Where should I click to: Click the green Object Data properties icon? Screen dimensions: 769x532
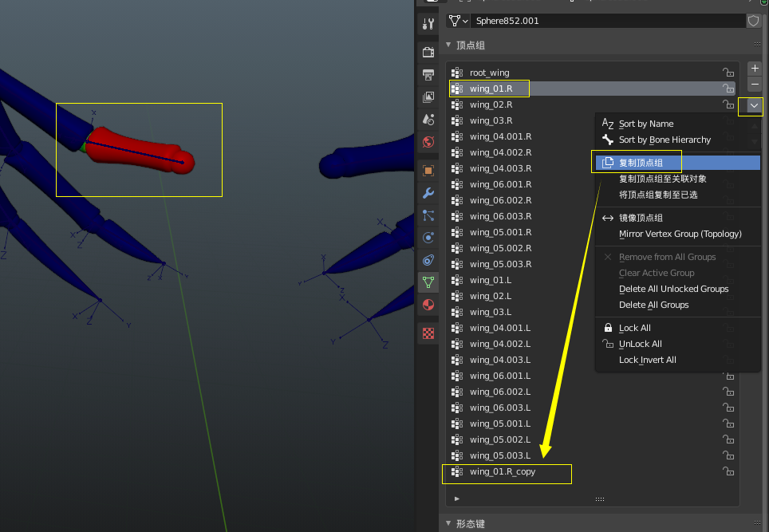pos(428,282)
